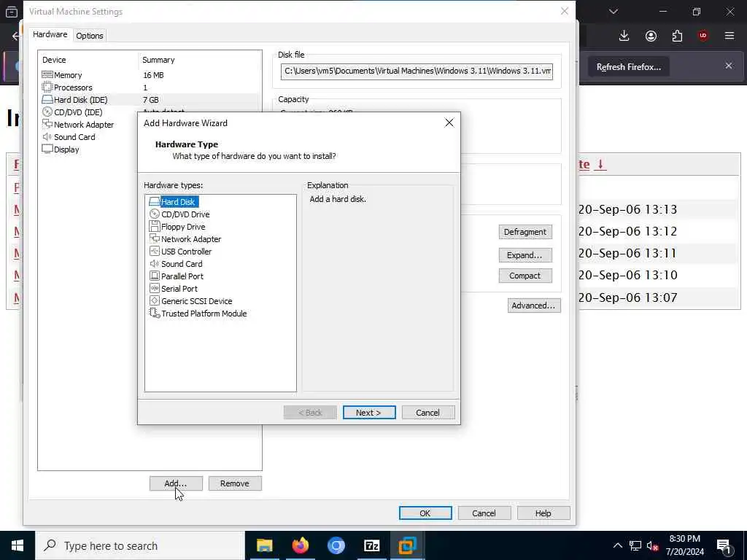Select the Generic SCSI Device icon

click(x=155, y=301)
